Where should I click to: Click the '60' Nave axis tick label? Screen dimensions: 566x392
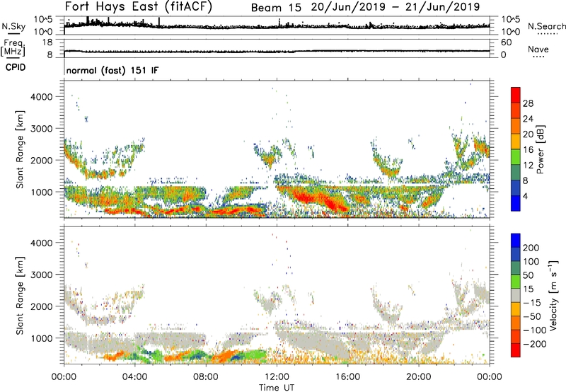(x=507, y=42)
